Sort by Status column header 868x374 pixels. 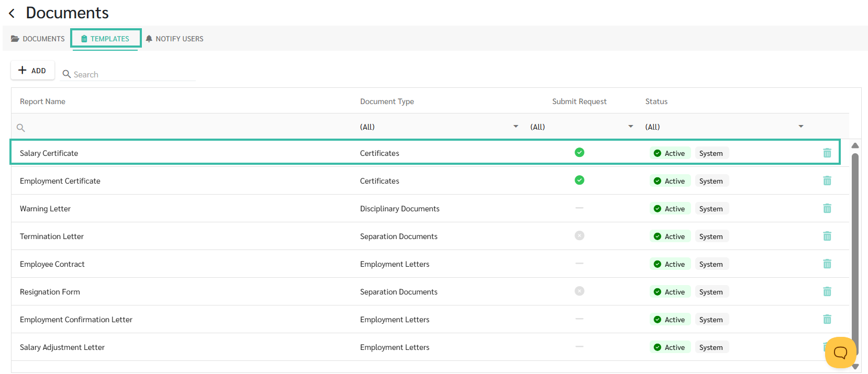(656, 101)
